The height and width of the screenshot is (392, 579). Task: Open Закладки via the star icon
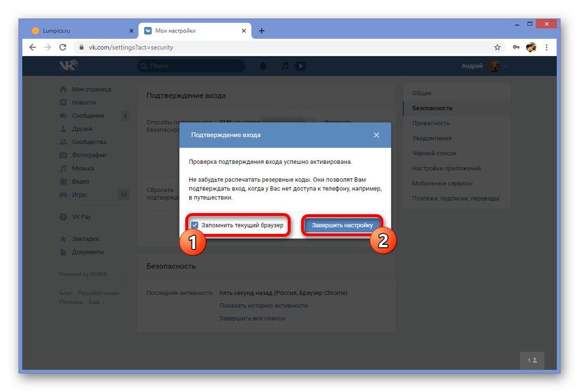64,239
